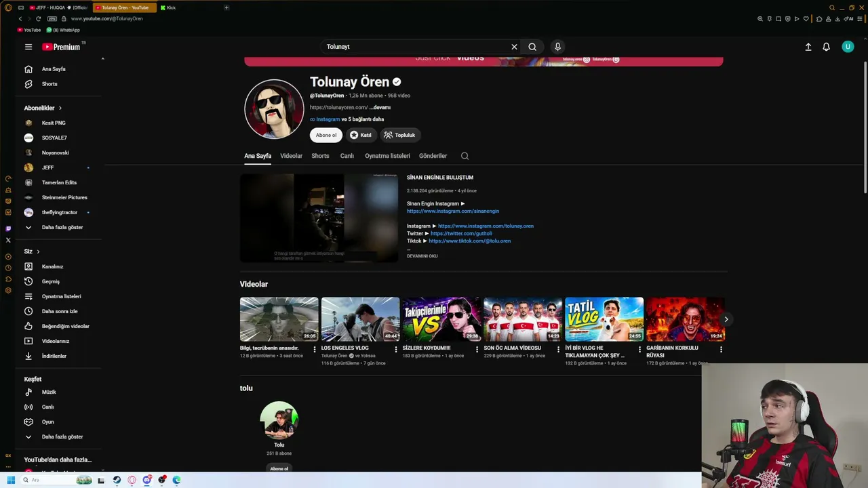Open the TATİL VLOG video thumbnail
The height and width of the screenshot is (488, 868).
[x=604, y=319]
